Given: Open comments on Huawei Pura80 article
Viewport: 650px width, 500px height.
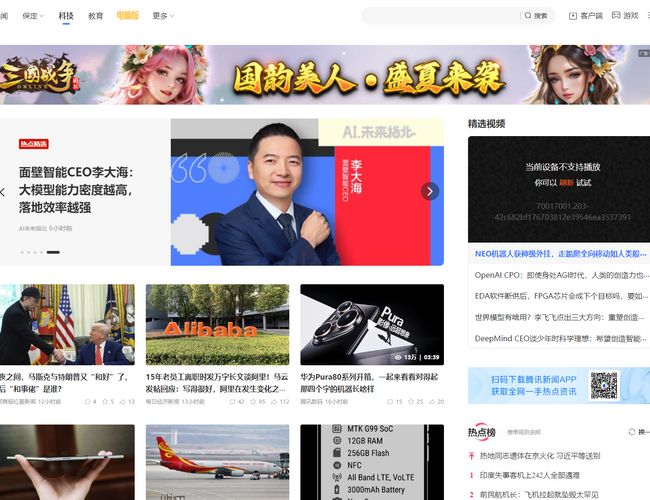Looking at the screenshot, I should point(390,402).
